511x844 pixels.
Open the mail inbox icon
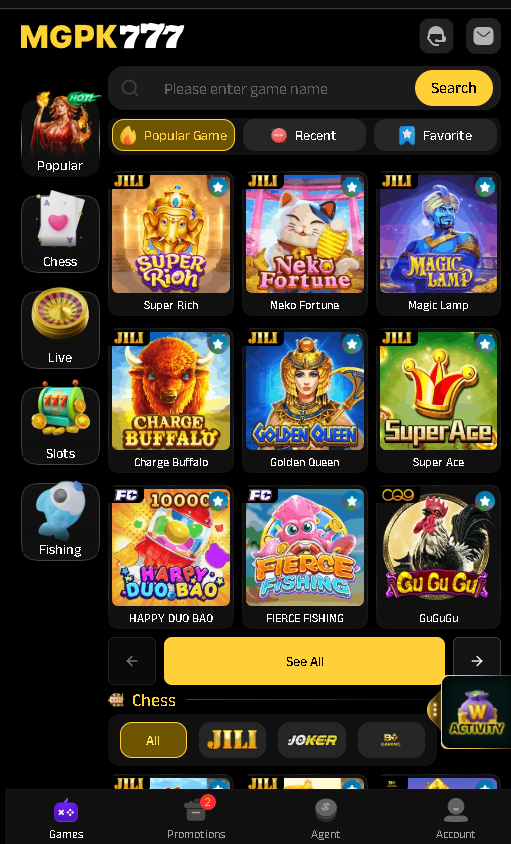point(483,37)
